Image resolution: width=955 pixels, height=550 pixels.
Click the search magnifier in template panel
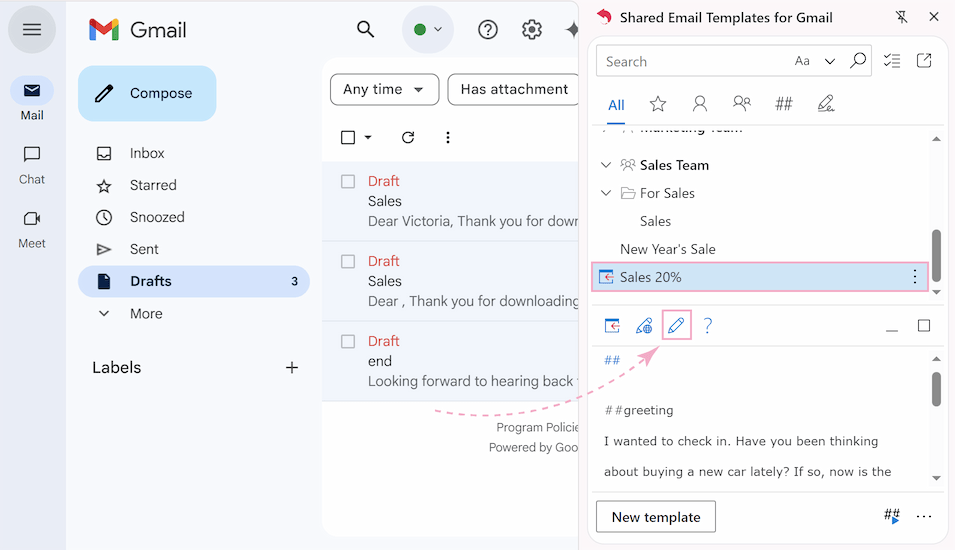(x=858, y=61)
